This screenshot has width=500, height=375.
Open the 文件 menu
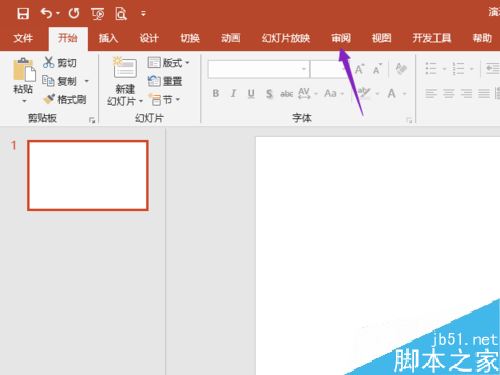point(23,38)
